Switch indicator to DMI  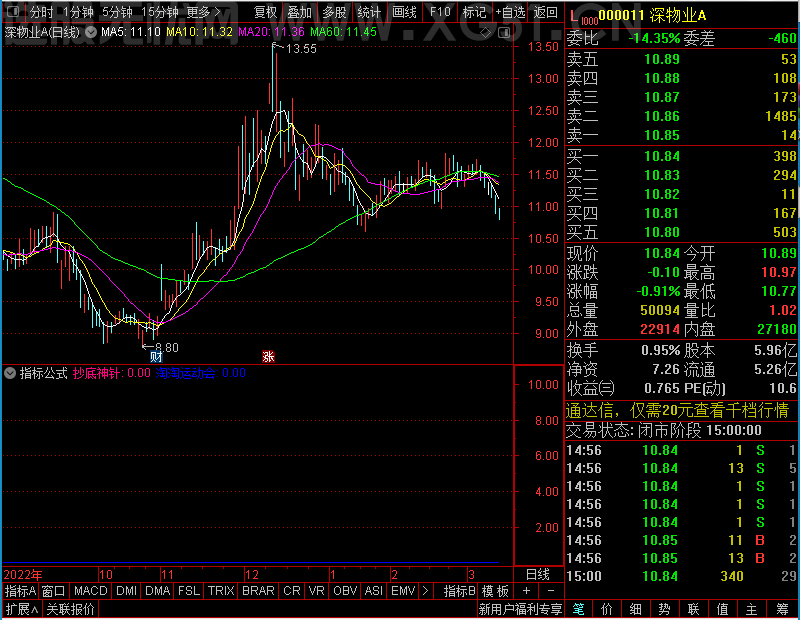click(x=126, y=591)
